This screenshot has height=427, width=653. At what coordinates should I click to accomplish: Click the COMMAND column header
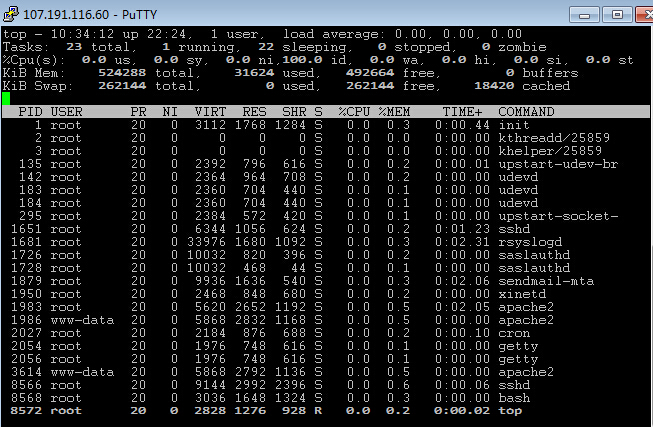(x=526, y=112)
